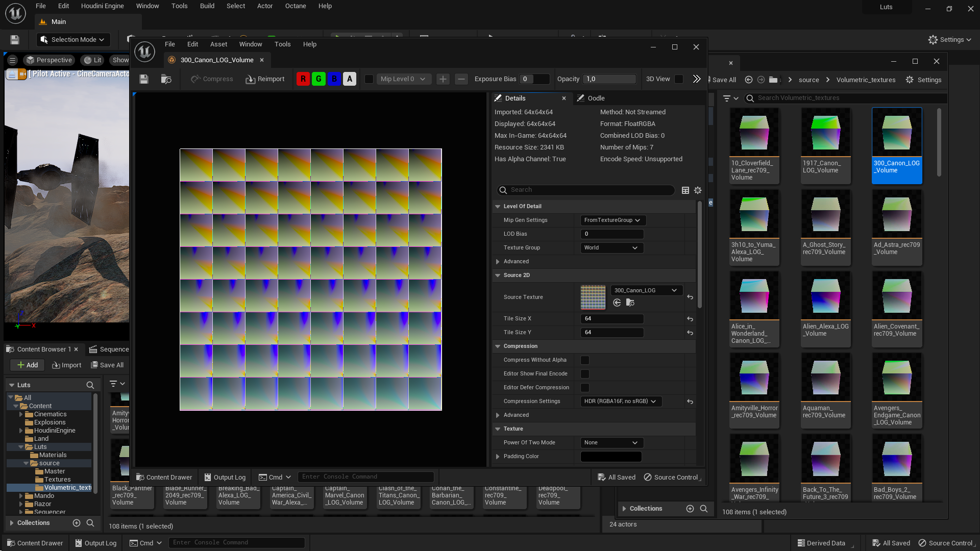Toggle the green channel view
980x551 pixels.
click(318, 79)
